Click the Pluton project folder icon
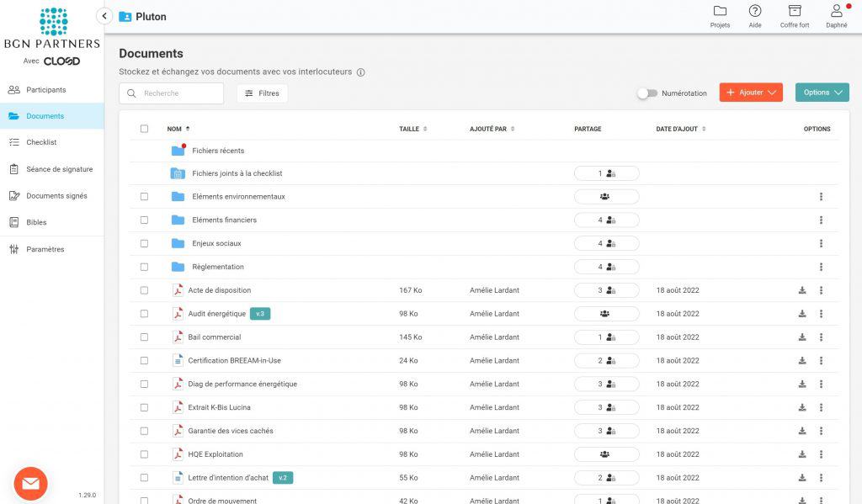Screen dimensions: 862x504 (x=125, y=17)
